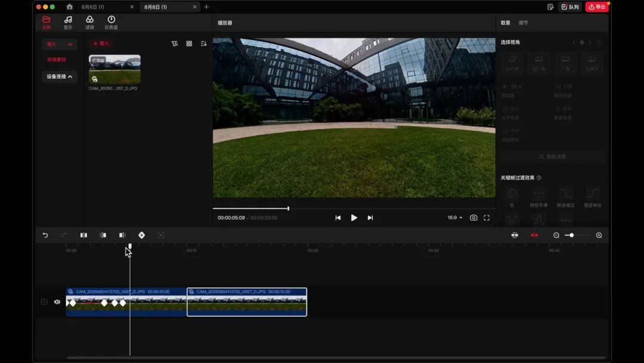Open the 16:9 aspect ratio dropdown
This screenshot has height=363, width=644.
point(455,218)
